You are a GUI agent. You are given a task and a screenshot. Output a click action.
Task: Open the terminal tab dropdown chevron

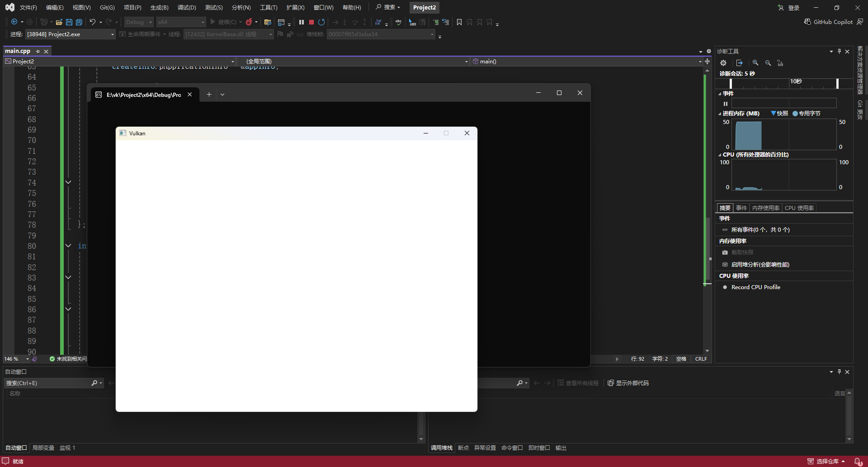(222, 95)
